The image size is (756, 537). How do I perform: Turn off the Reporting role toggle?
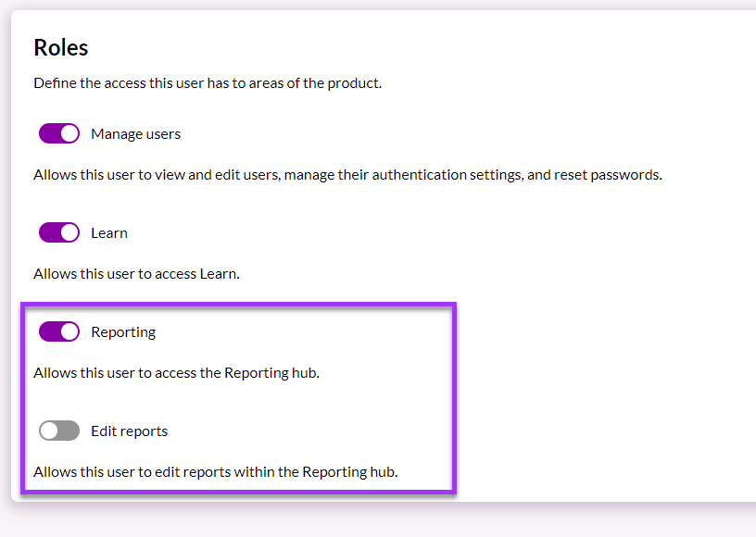point(59,331)
